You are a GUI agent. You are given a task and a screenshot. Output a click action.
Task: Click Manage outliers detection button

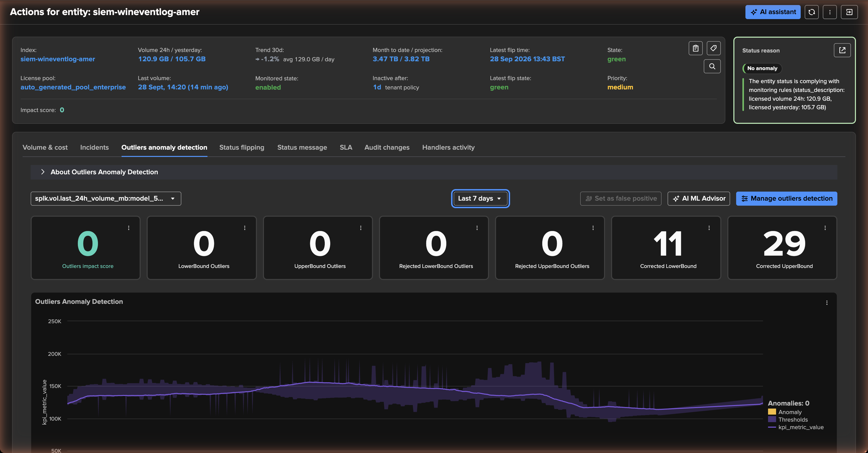point(786,198)
